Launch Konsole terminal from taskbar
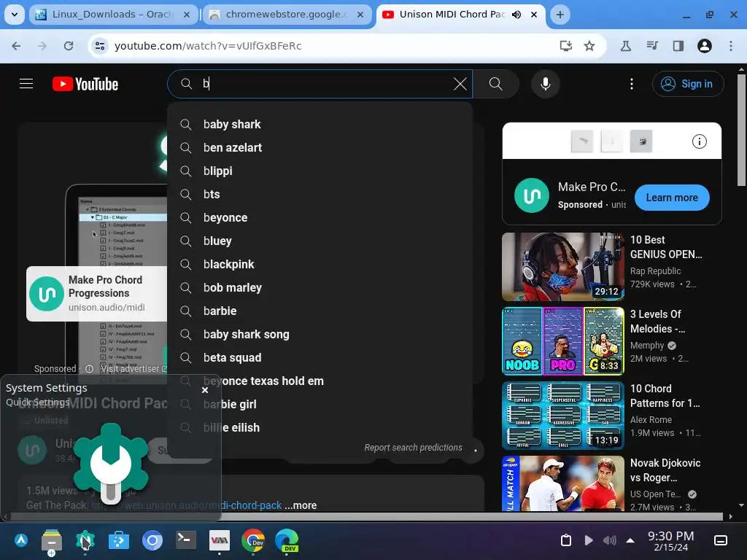Viewport: 747px width, 560px height. (186, 540)
